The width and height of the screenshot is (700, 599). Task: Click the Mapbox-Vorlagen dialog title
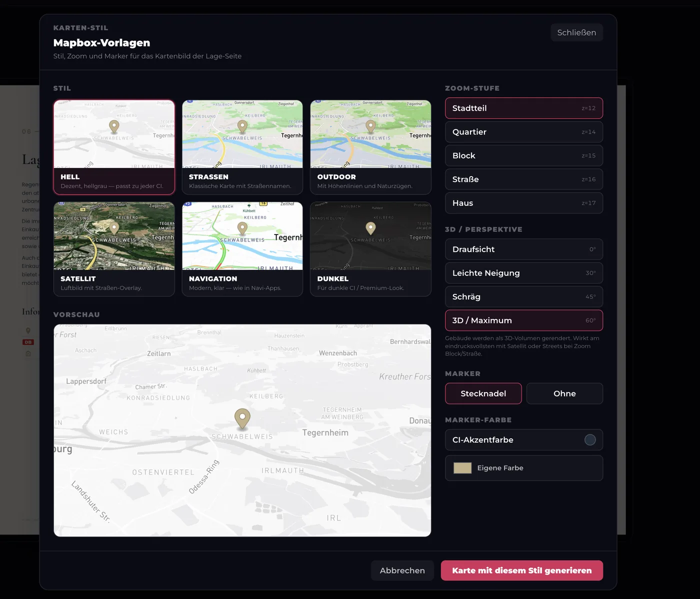pyautogui.click(x=101, y=43)
